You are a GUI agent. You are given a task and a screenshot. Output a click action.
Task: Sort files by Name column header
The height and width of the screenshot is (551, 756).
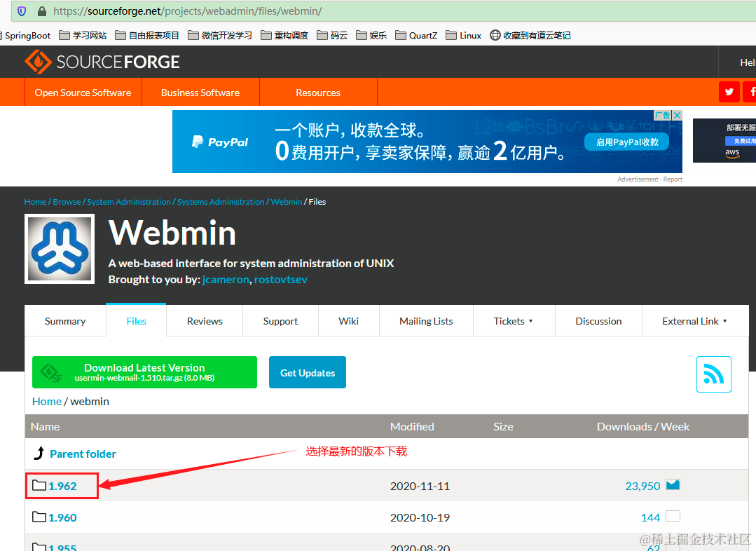tap(45, 426)
